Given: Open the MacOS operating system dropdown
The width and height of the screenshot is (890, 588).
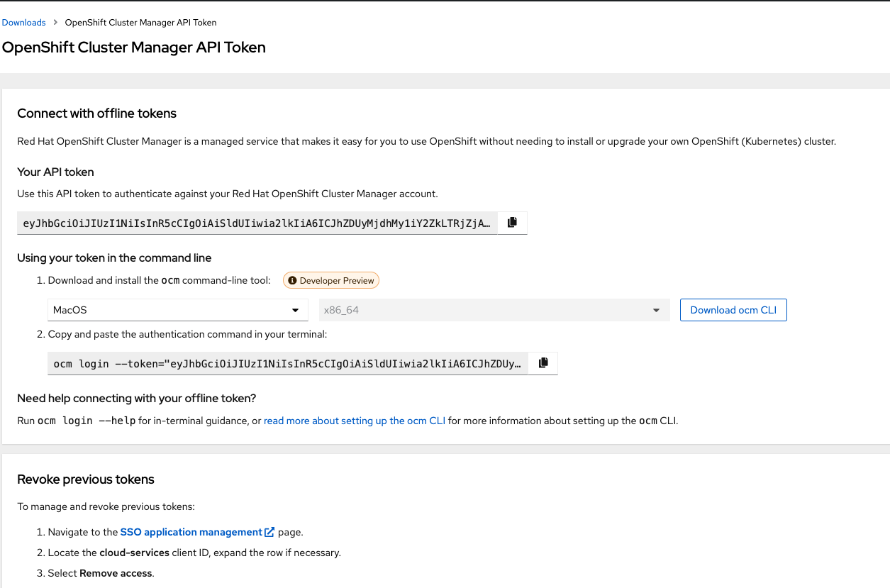Looking at the screenshot, I should [177, 310].
